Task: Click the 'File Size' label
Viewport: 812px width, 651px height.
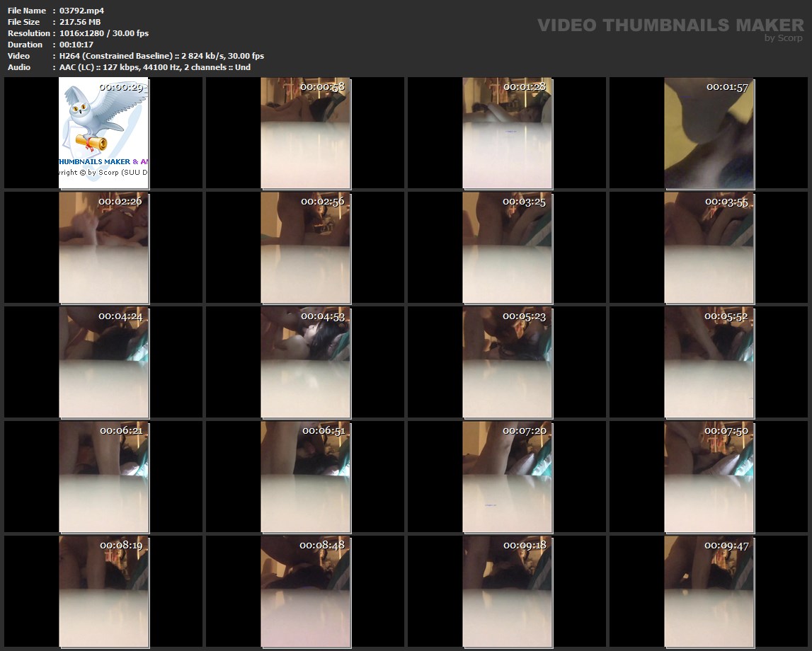Action: pos(24,22)
